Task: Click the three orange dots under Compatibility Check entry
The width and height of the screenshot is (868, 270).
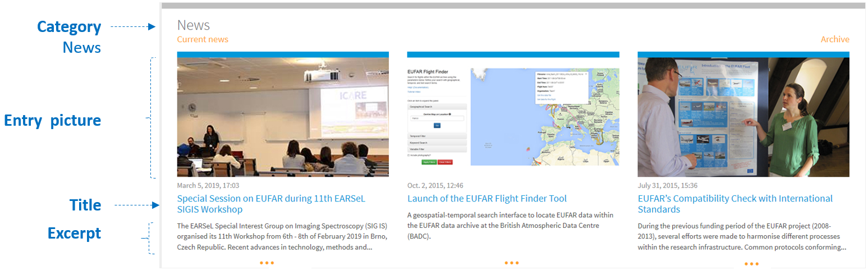Action: pos(751,264)
